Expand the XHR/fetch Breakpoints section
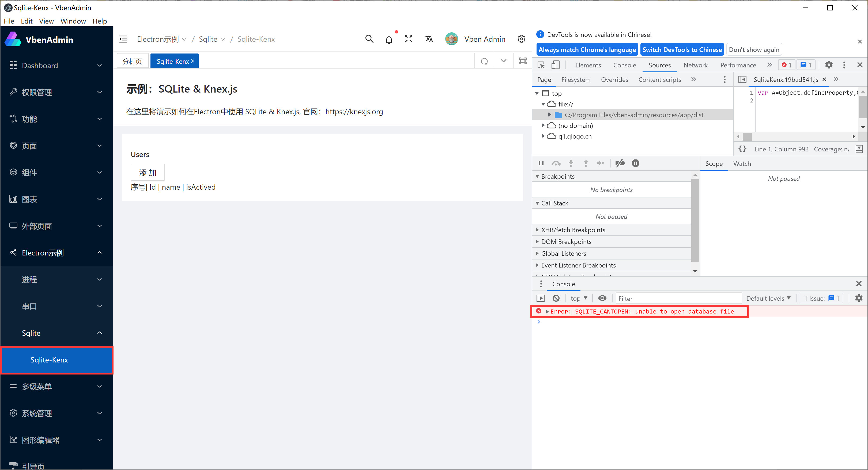This screenshot has height=470, width=868. [573, 230]
